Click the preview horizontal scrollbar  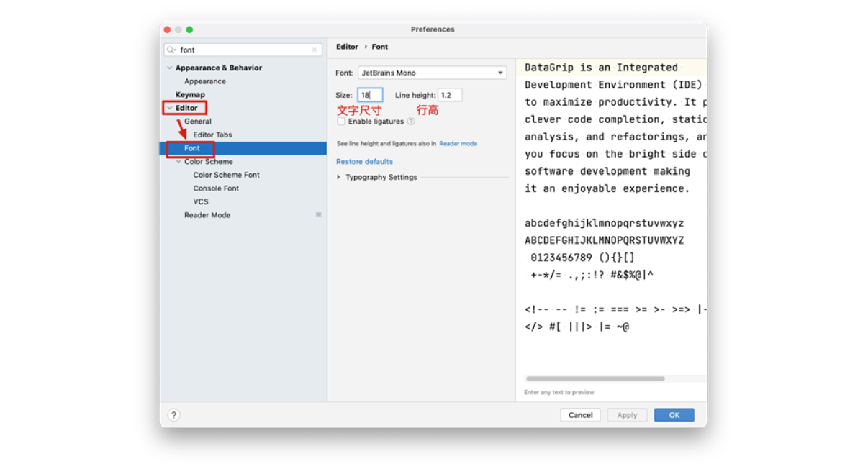tap(595, 378)
